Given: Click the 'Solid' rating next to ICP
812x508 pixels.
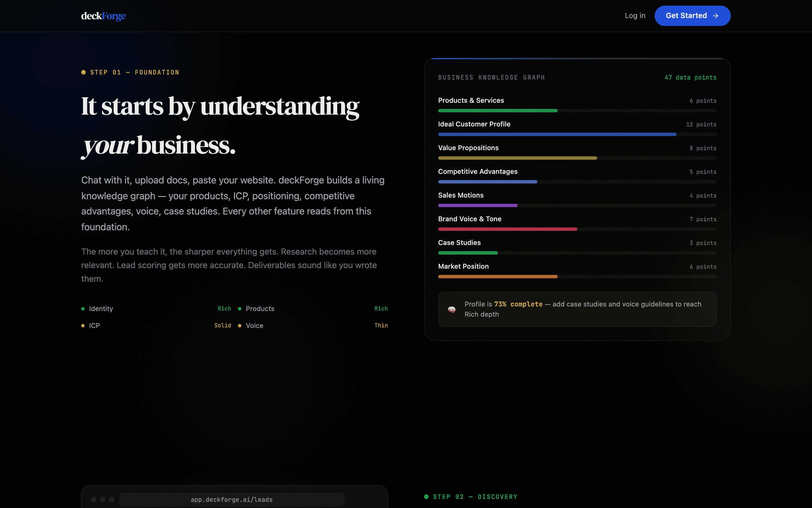Looking at the screenshot, I should click(x=222, y=325).
